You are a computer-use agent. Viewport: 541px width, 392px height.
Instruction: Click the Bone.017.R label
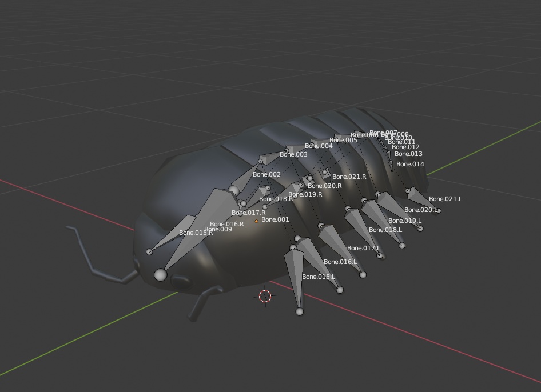[248, 213]
